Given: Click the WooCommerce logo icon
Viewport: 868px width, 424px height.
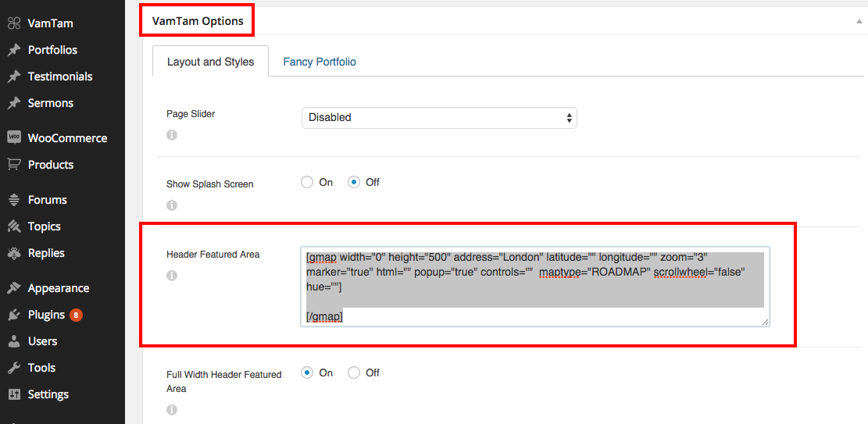Looking at the screenshot, I should pyautogui.click(x=14, y=138).
